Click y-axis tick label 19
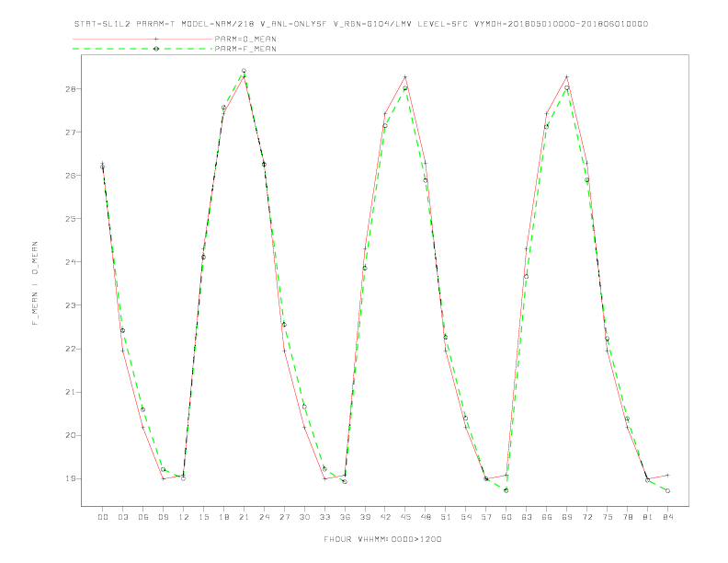 (71, 478)
